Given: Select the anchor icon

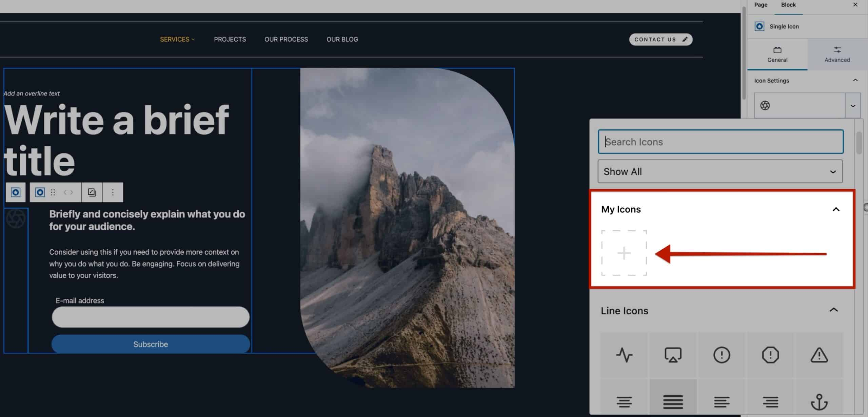Looking at the screenshot, I should coord(819,402).
